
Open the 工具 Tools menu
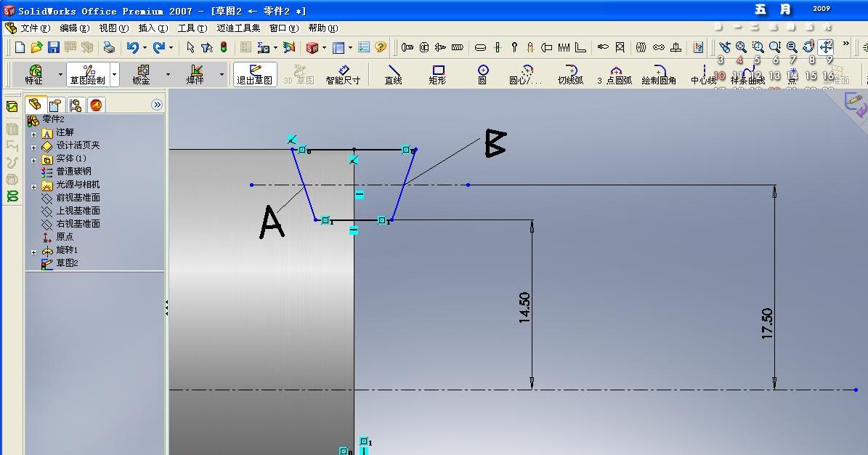(192, 28)
